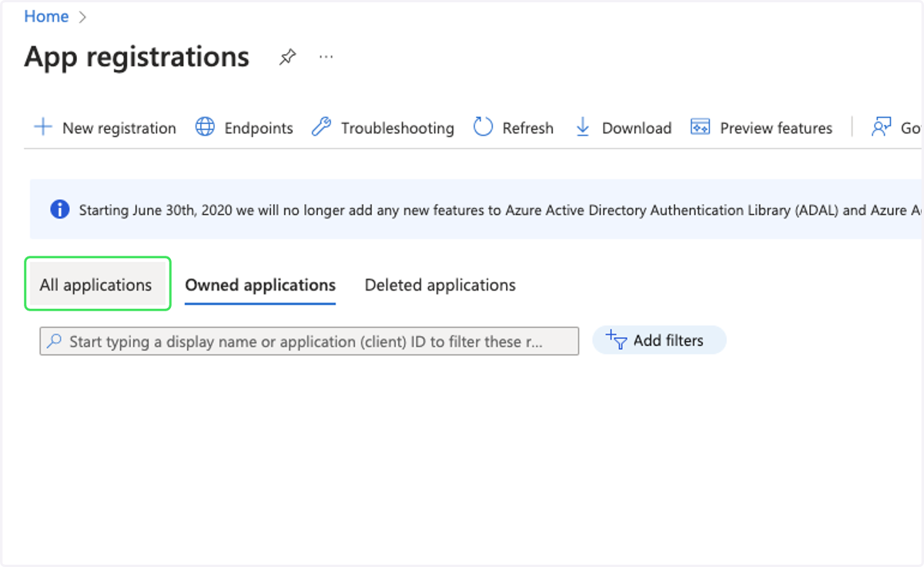Open the more options ellipsis menu

coord(326,57)
